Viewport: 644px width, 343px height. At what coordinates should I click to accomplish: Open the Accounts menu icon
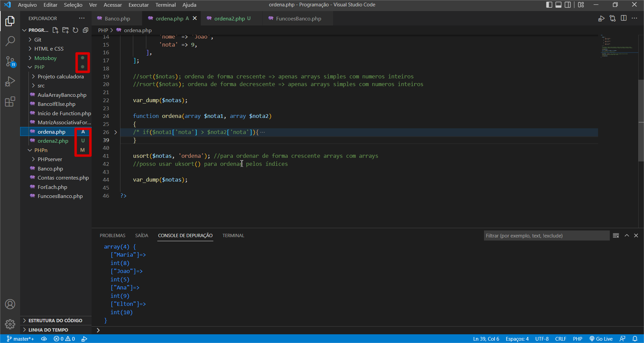(10, 304)
